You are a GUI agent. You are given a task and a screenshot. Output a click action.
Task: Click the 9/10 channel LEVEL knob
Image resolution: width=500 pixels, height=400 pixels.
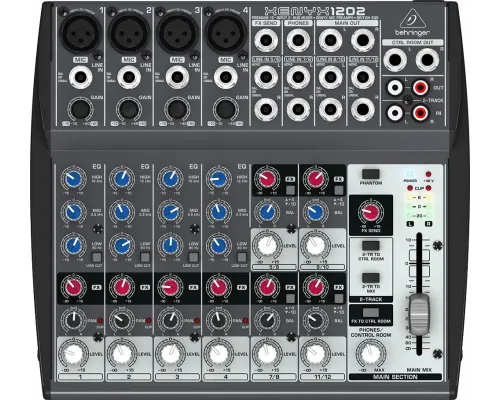[x=315, y=246]
